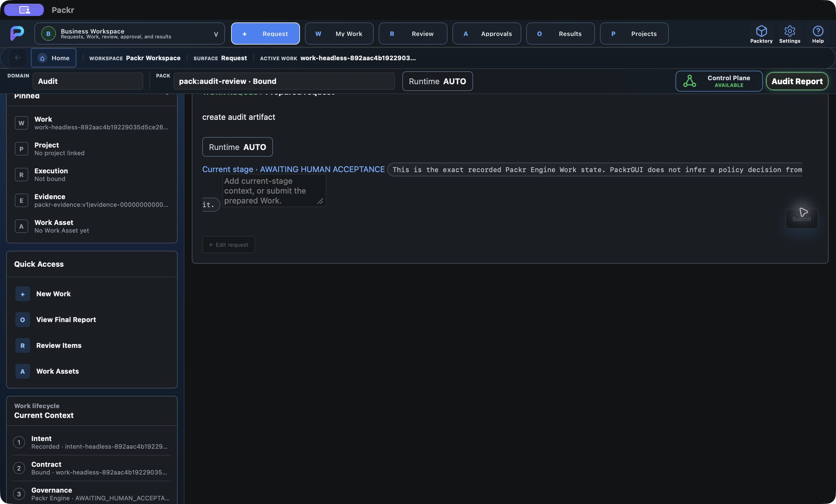Click the current-stage context text area

pyautogui.click(x=274, y=191)
